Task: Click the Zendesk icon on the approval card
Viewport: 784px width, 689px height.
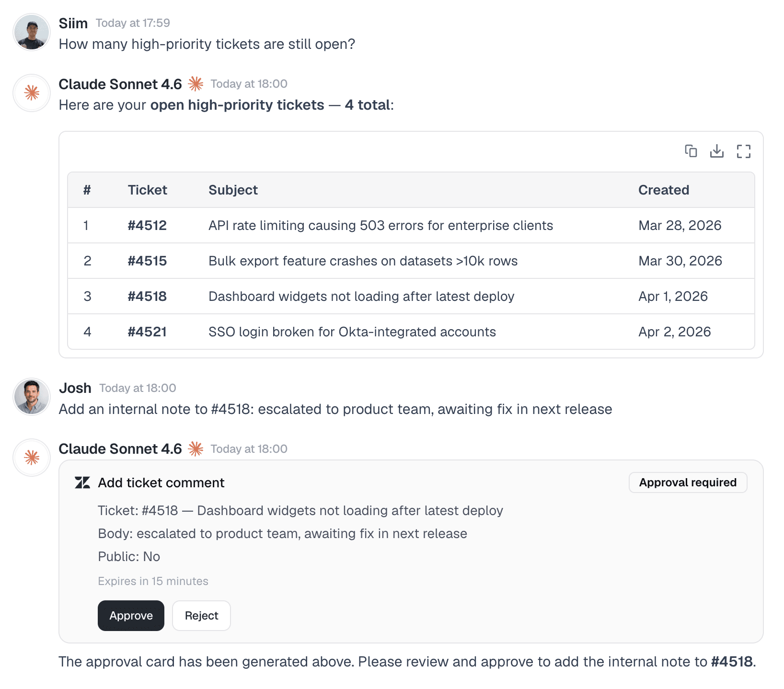Action: pos(82,482)
